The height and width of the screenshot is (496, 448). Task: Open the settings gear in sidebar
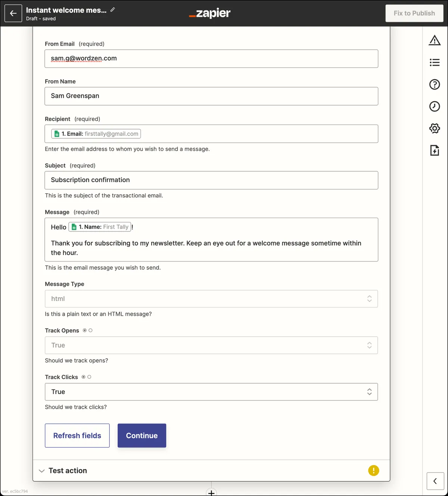435,128
